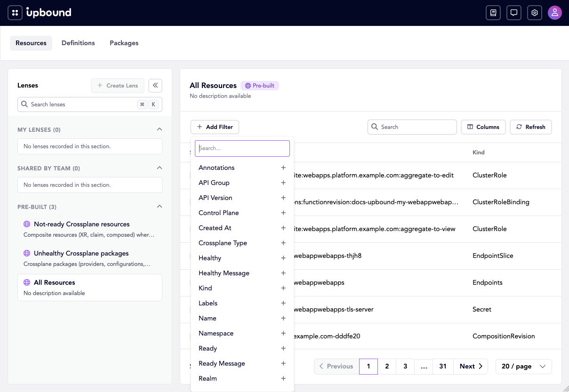569x392 pixels.
Task: Click plus icon next to Created At
Action: 283,228
